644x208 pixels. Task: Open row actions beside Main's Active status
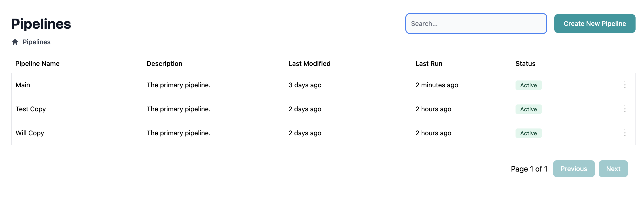(625, 85)
